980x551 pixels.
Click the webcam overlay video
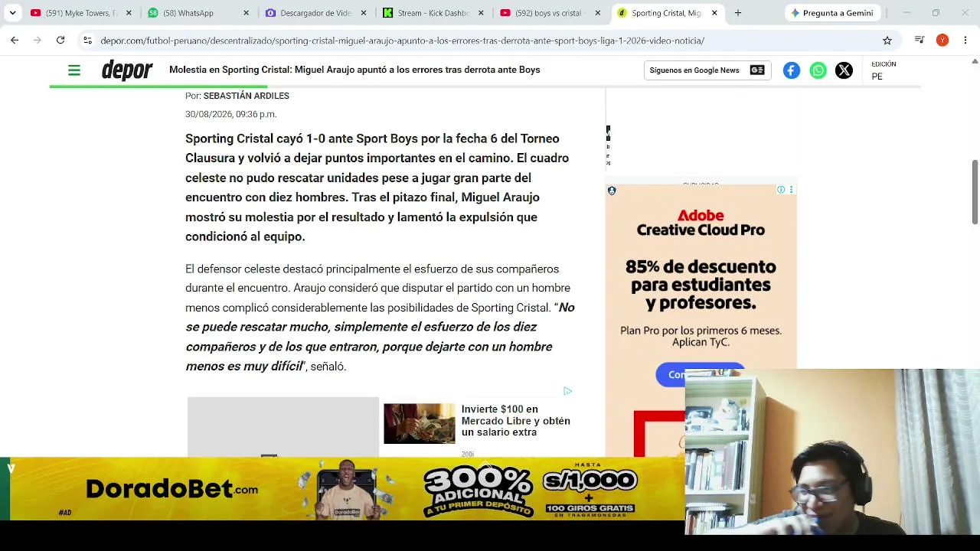(x=832, y=452)
